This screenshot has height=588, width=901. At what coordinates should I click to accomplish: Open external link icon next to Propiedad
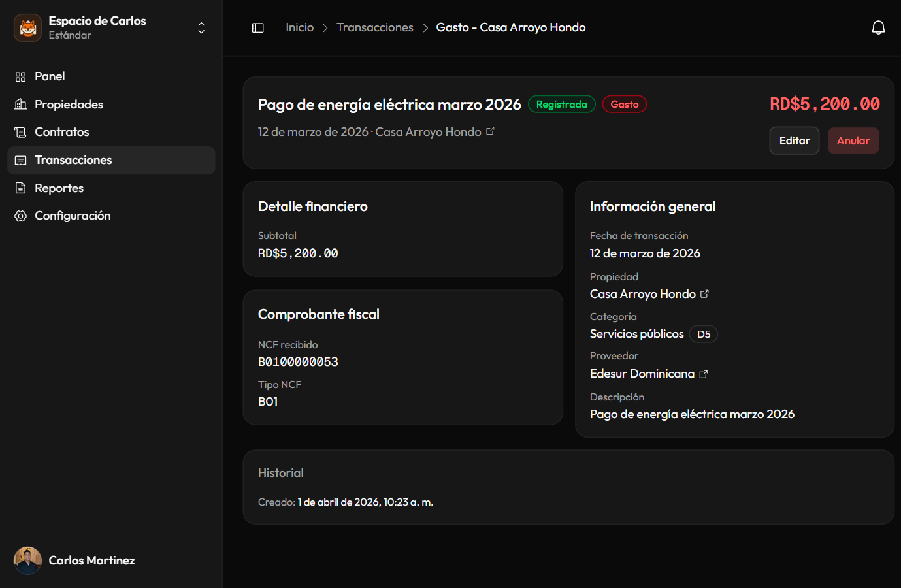click(704, 294)
